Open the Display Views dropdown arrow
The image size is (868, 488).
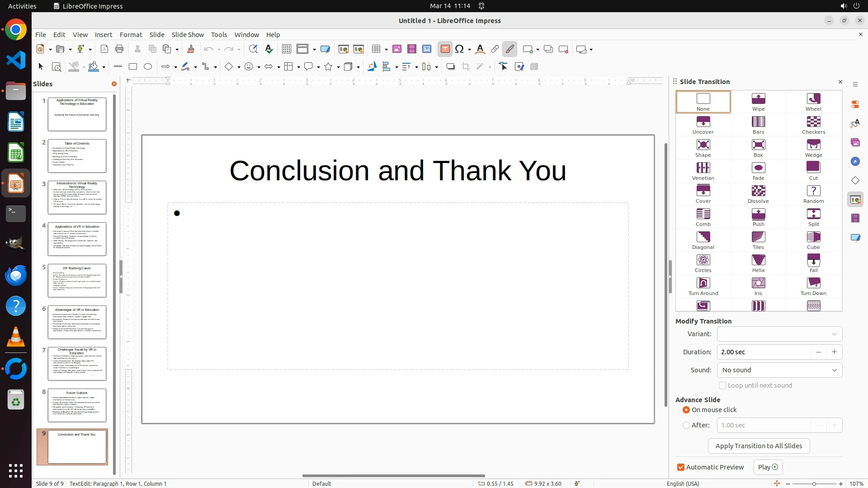(x=314, y=49)
